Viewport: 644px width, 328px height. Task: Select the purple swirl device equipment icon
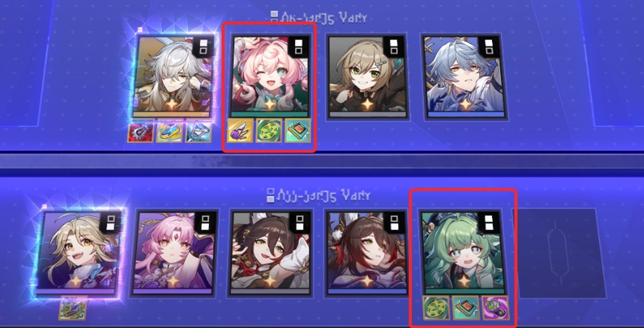tap(494, 307)
